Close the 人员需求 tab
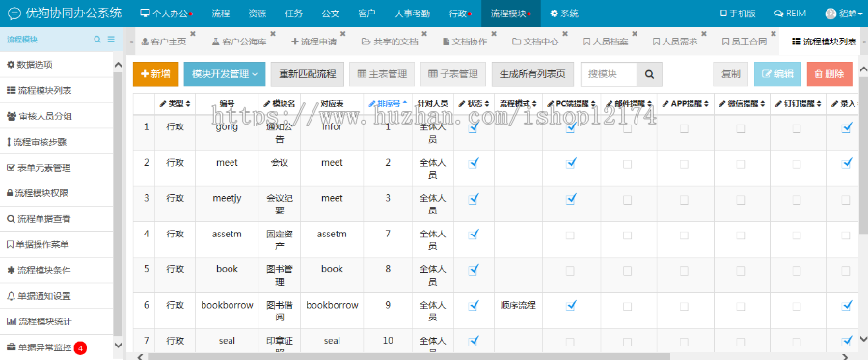Viewport: 868px width, 360px height. [704, 33]
